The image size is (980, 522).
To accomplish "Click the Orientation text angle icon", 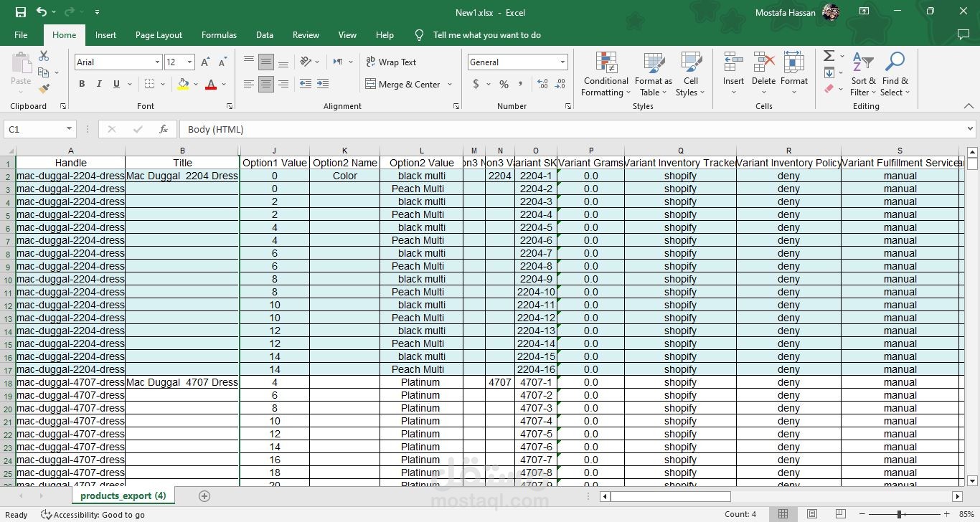I will (306, 62).
